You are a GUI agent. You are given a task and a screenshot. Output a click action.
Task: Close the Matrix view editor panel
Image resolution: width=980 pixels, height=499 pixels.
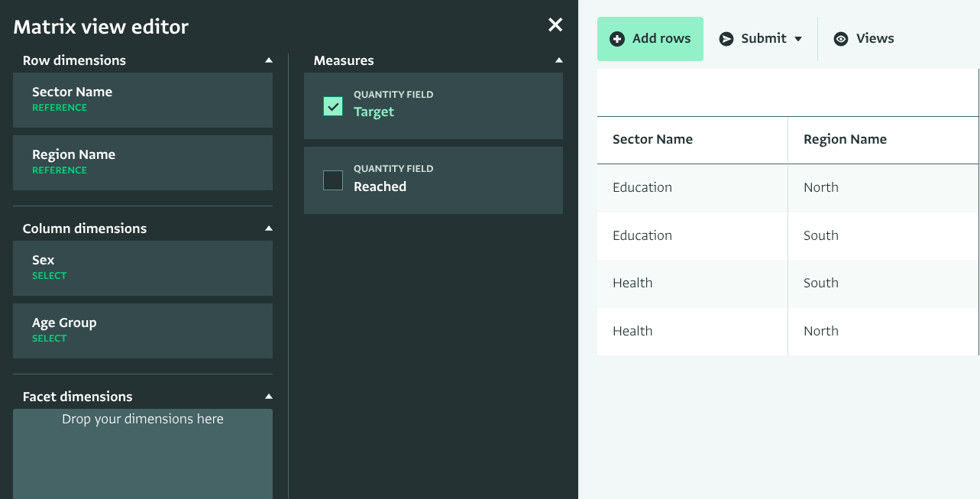(x=555, y=25)
